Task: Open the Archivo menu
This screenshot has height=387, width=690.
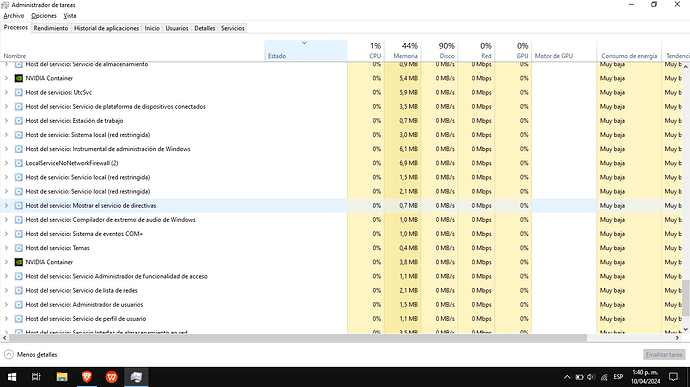Action: point(14,16)
